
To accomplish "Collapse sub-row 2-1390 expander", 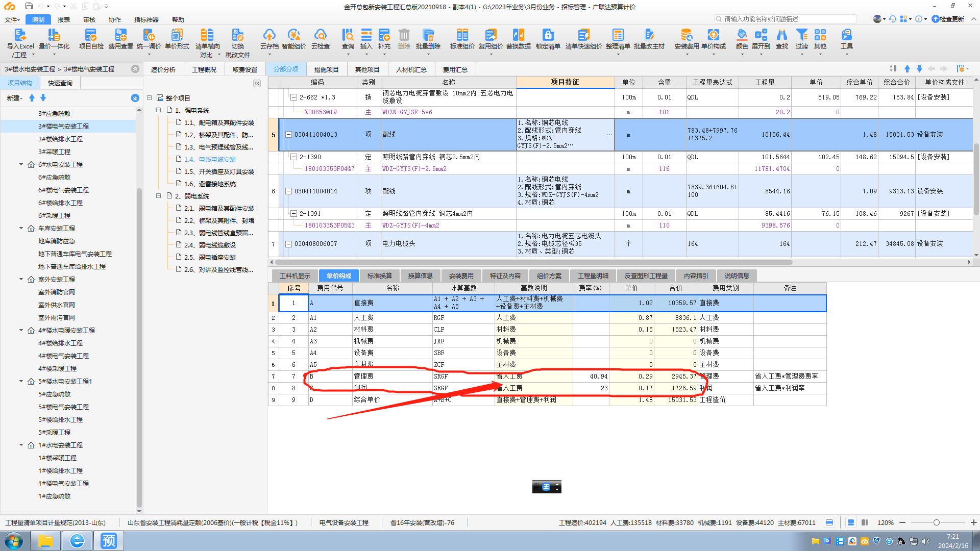I will (293, 157).
